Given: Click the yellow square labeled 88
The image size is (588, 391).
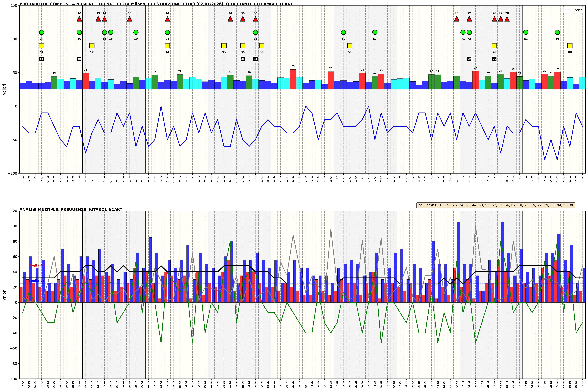Looking at the screenshot, I should 570,46.
